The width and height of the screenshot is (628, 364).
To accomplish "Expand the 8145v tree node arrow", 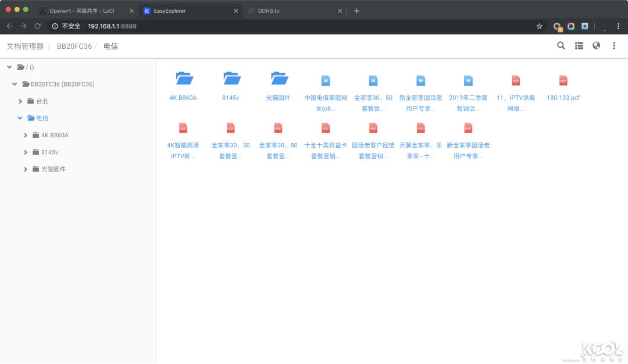I will click(x=26, y=152).
